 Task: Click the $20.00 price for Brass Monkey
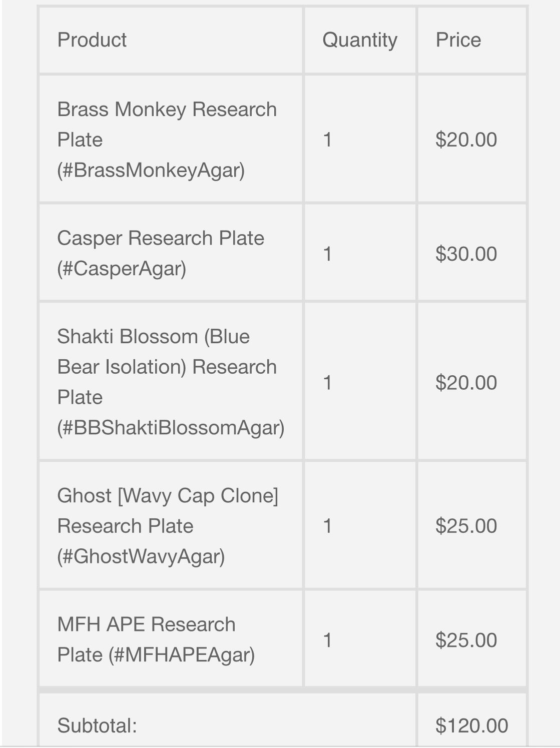point(466,140)
